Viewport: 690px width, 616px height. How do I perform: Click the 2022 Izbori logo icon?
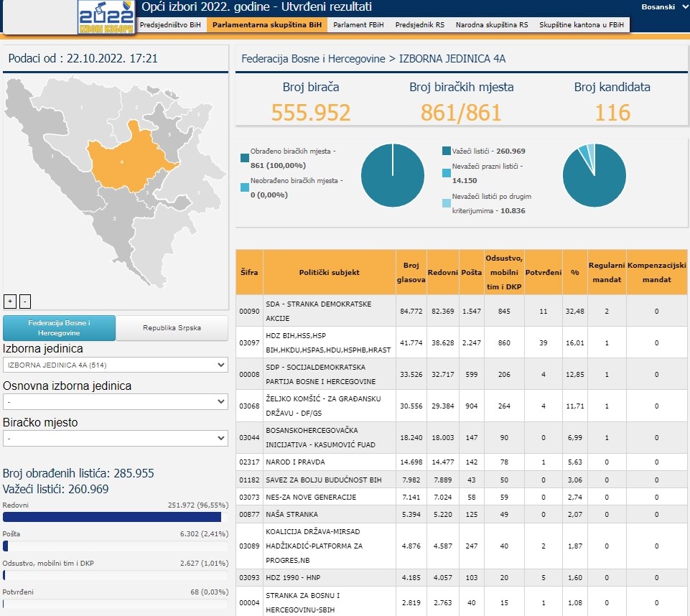coord(105,17)
